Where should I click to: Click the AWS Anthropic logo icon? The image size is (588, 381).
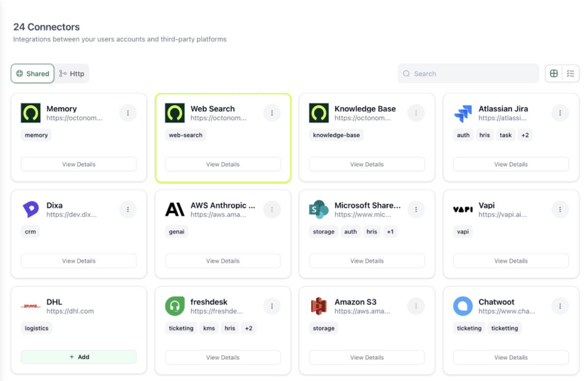[x=174, y=210]
